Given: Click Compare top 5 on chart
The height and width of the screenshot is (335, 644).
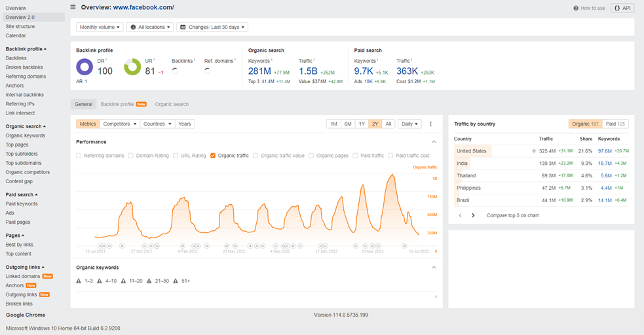Looking at the screenshot, I should click(x=512, y=215).
